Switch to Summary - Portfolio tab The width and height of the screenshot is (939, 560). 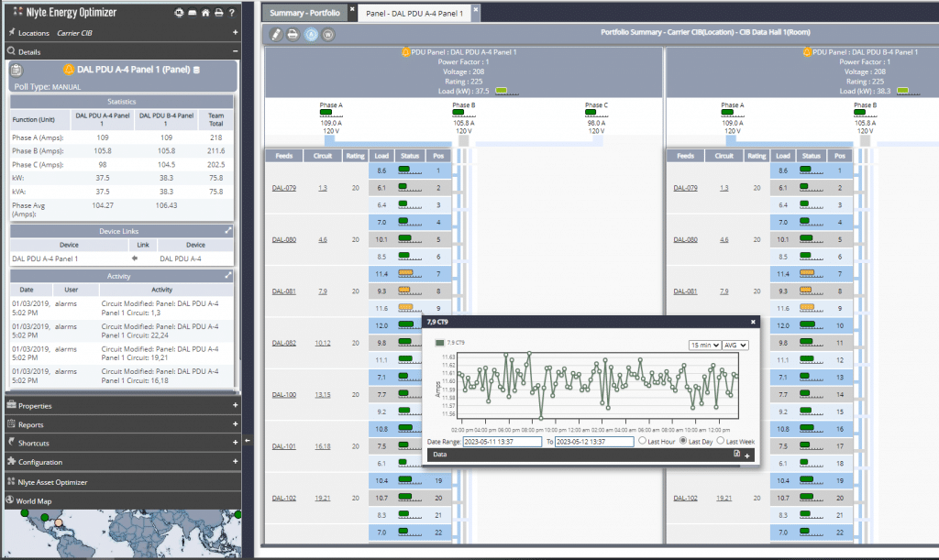pos(304,13)
